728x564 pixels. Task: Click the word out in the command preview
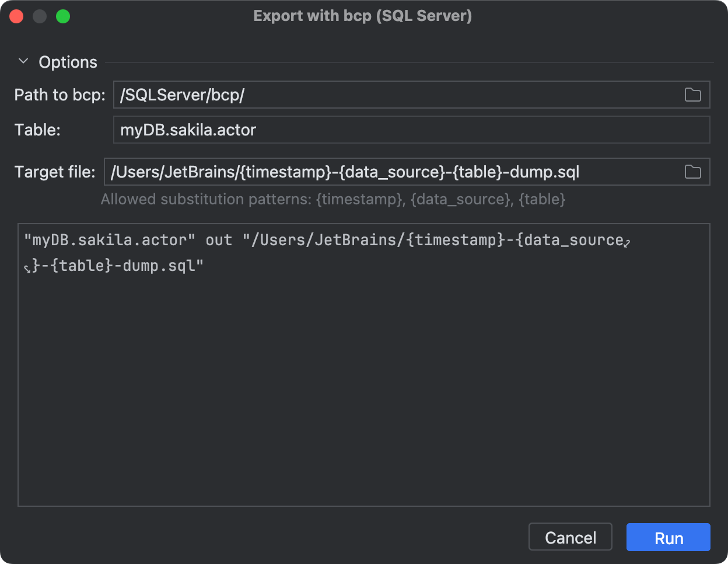tap(217, 239)
